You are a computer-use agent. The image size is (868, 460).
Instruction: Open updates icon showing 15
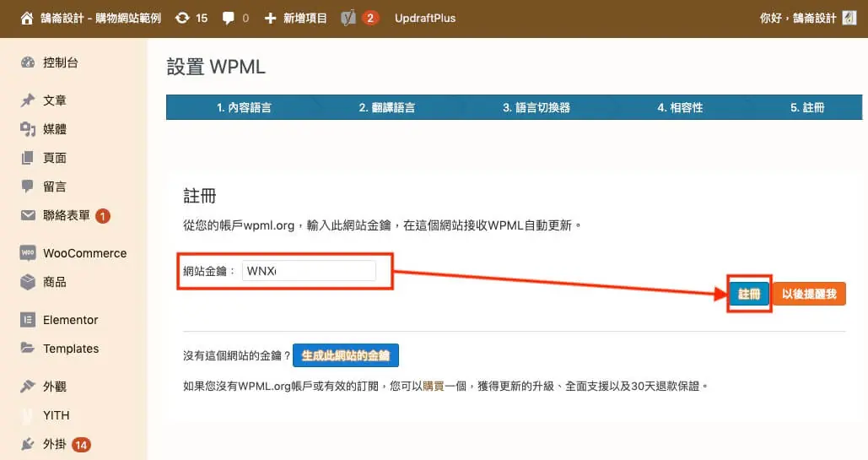182,19
